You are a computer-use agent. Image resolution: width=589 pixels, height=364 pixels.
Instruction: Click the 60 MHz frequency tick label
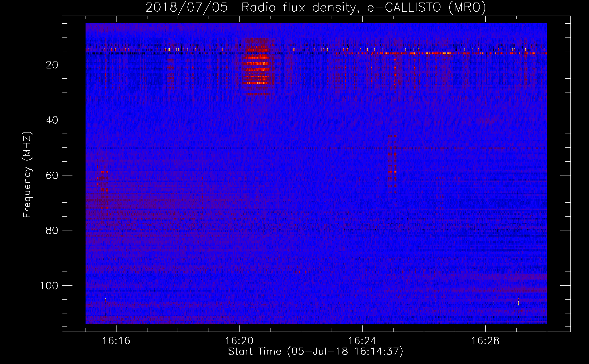tap(52, 175)
